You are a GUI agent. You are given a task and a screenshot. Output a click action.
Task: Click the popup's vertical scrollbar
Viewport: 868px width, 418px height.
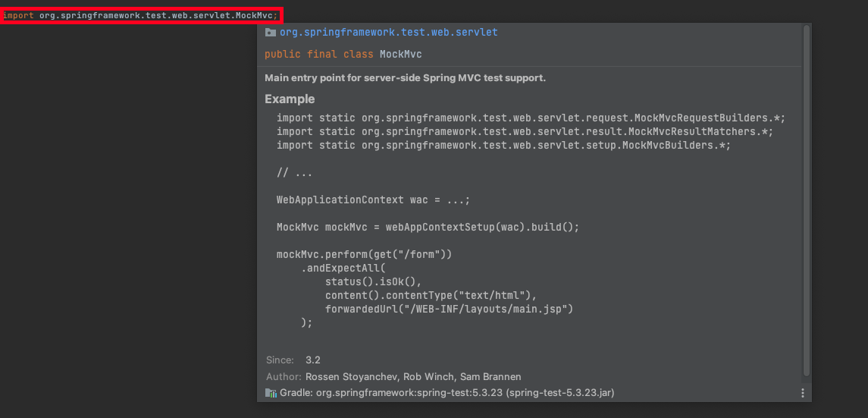pyautogui.click(x=807, y=200)
